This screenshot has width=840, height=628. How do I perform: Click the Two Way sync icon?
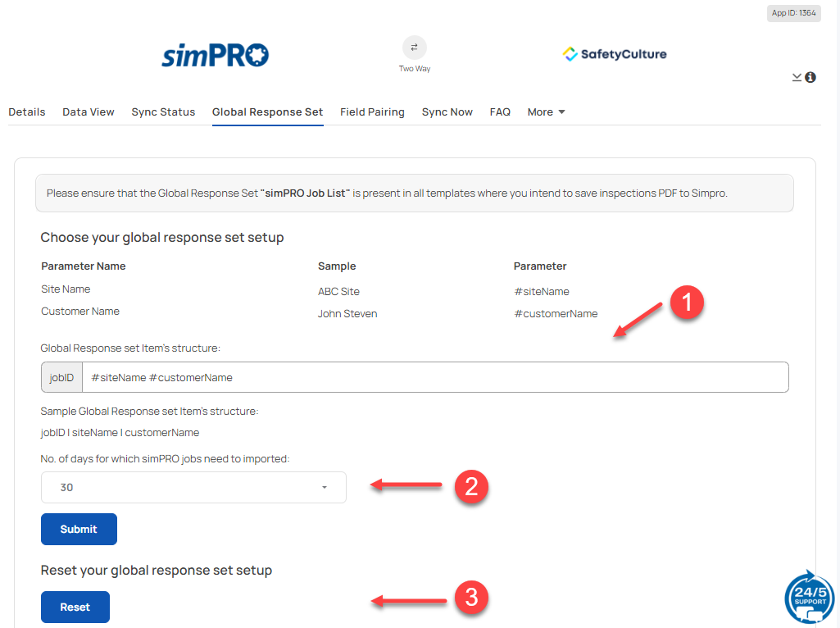pos(414,47)
